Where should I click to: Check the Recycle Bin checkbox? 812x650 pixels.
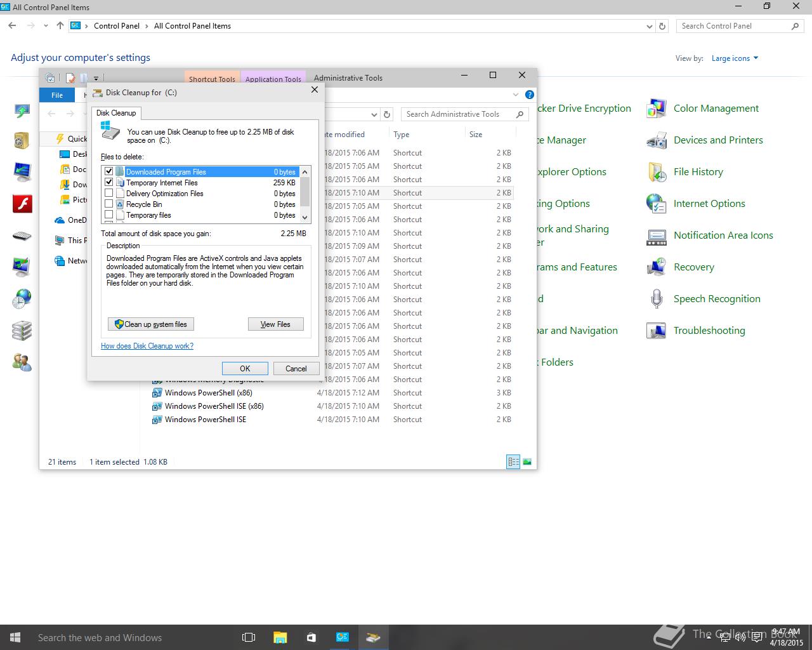click(x=109, y=204)
